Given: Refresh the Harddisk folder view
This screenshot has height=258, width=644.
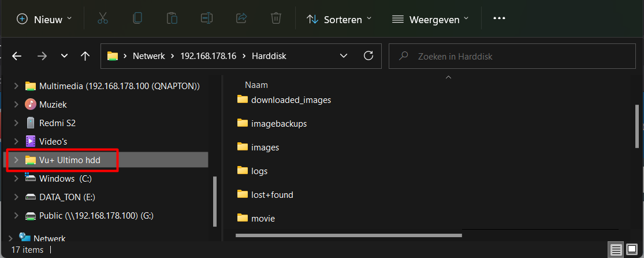Looking at the screenshot, I should coord(369,56).
